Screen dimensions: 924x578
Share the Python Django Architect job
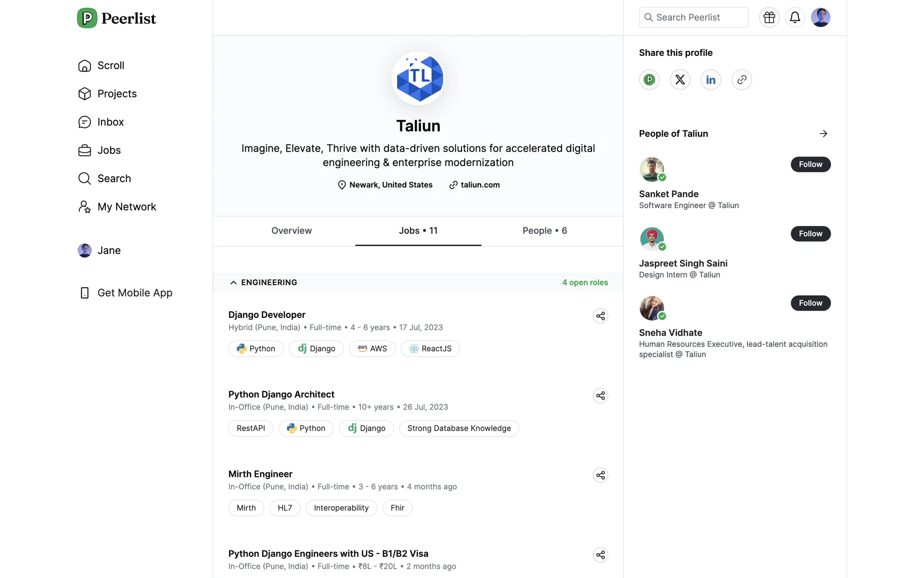coord(600,396)
